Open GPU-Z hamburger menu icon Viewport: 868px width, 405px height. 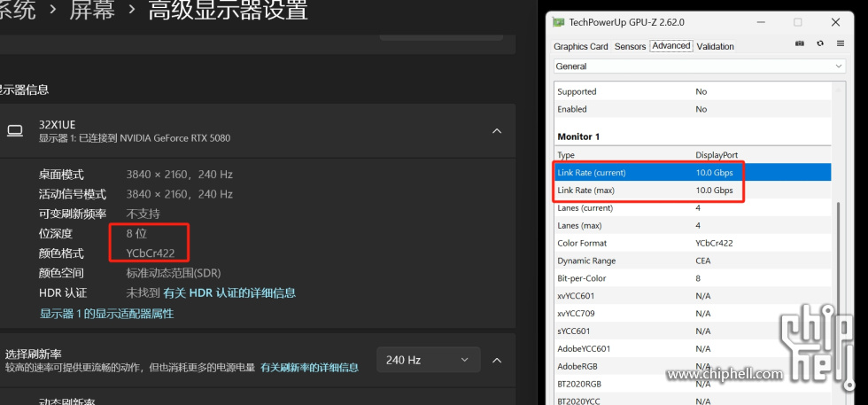tap(841, 43)
